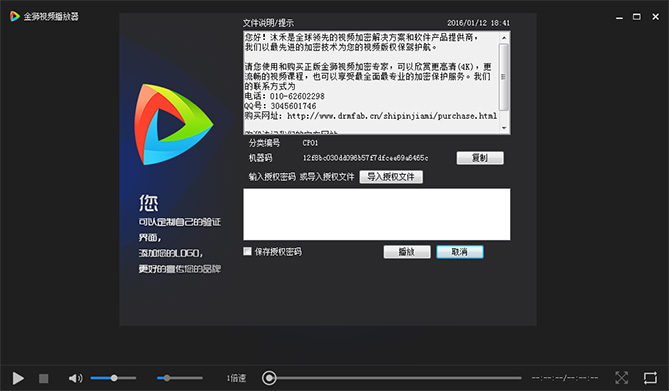Click the 导入授权文件 button
Image resolution: width=669 pixels, height=391 pixels.
391,177
